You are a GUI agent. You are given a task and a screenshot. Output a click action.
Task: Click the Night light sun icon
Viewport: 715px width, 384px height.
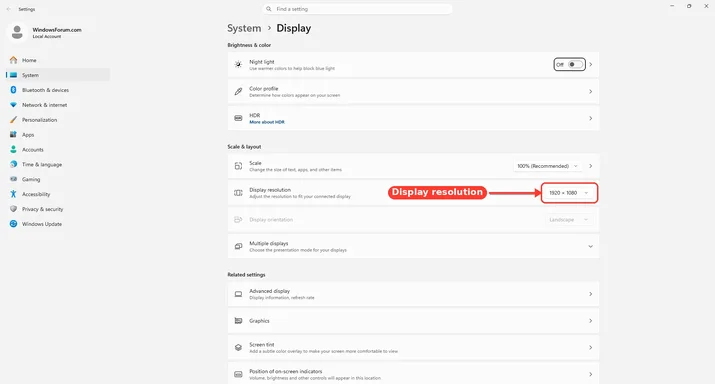pos(238,64)
